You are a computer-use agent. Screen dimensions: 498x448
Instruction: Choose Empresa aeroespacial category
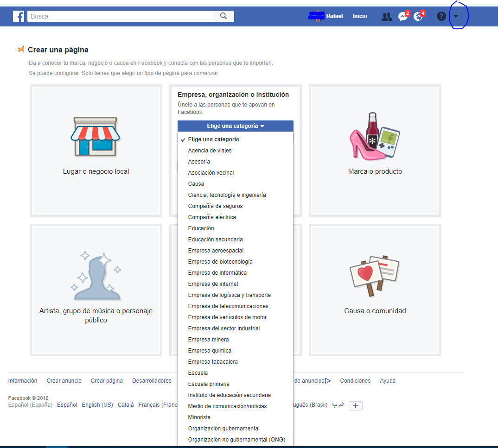(236, 250)
